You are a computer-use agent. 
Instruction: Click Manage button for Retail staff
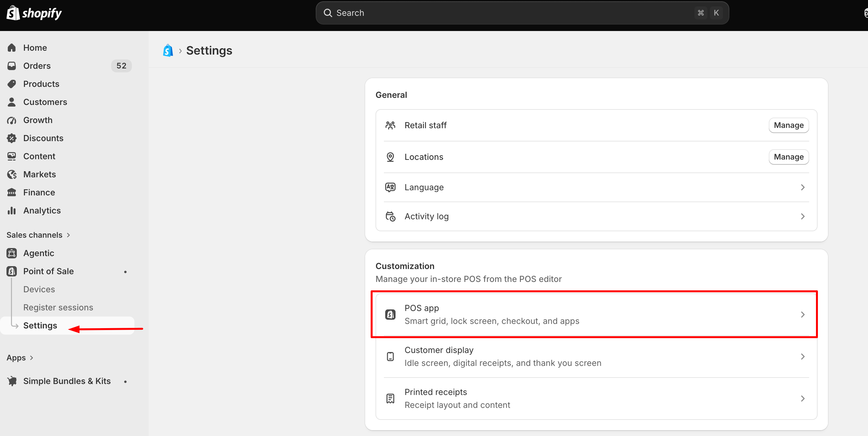point(789,125)
